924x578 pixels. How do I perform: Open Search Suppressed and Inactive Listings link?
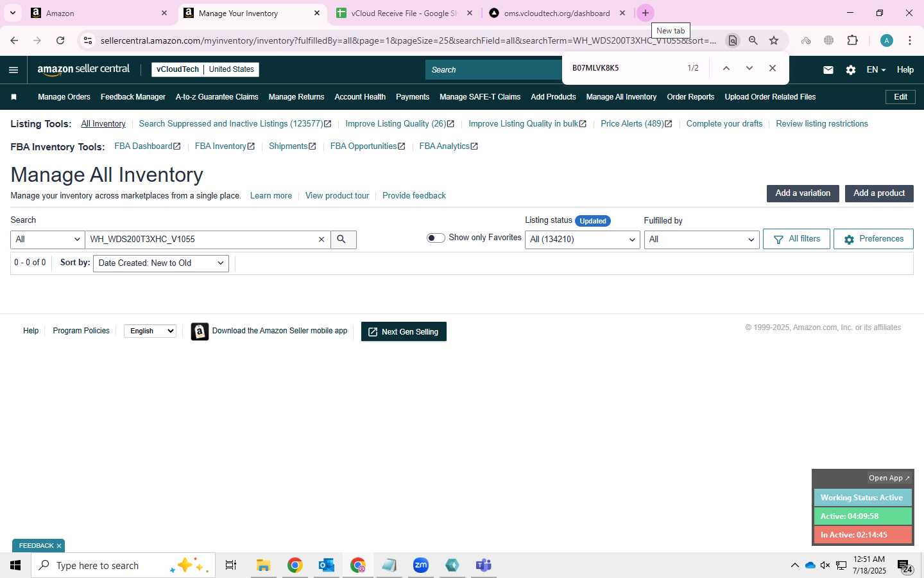235,124
